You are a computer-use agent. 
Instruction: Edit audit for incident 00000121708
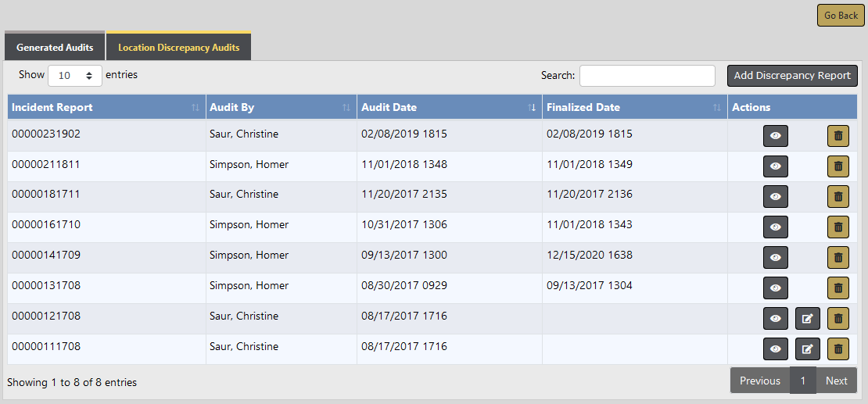[x=807, y=319]
